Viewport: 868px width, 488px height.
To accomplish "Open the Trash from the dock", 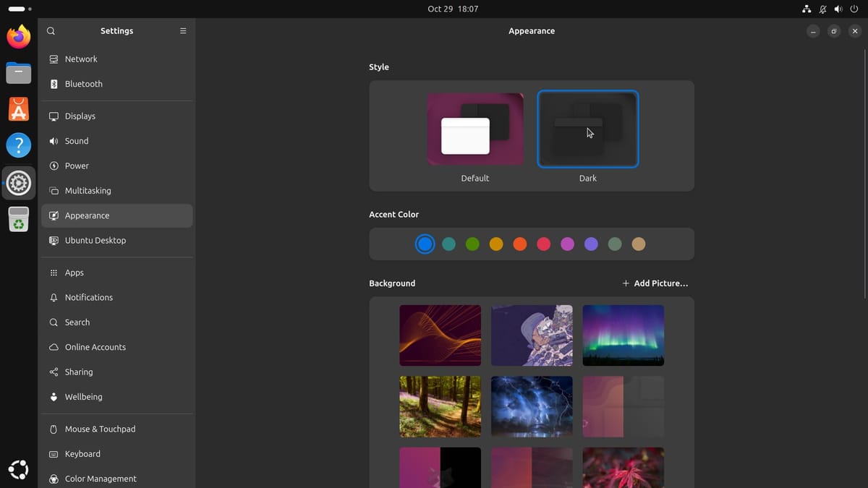I will coord(19,219).
